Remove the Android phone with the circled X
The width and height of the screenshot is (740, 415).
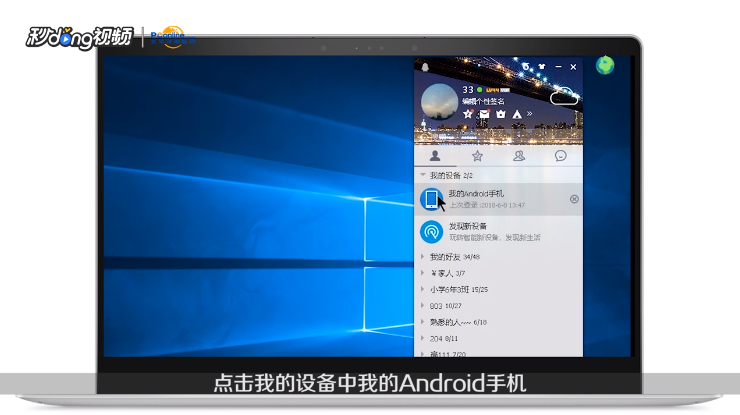click(x=574, y=199)
